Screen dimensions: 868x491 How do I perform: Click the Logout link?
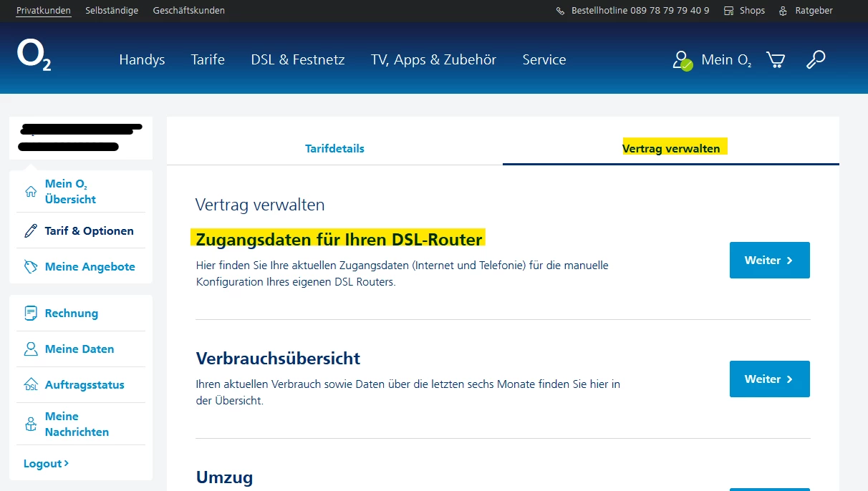pyautogui.click(x=47, y=464)
